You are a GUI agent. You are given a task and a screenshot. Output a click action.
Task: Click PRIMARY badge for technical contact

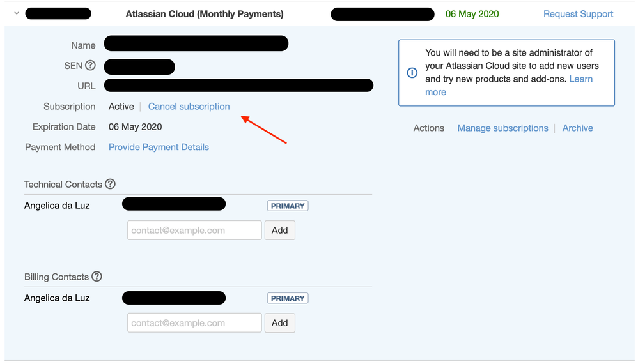[288, 206]
